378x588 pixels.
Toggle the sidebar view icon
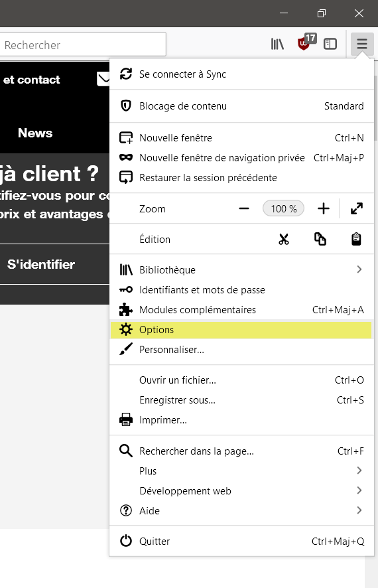click(x=330, y=44)
